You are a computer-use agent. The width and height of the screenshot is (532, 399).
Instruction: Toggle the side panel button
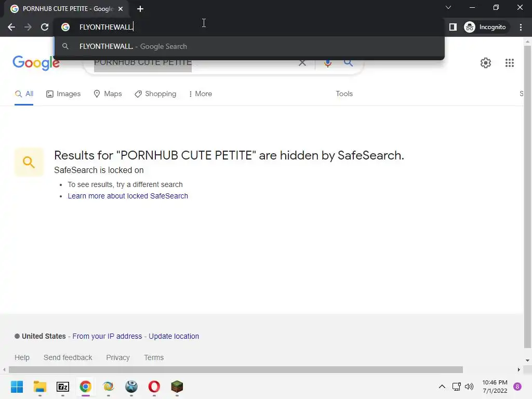[453, 27]
